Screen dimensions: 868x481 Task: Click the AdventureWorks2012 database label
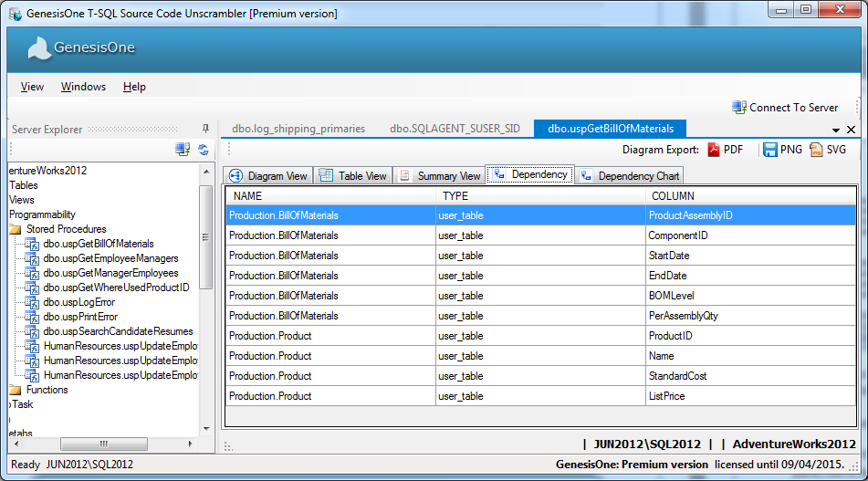(x=794, y=444)
